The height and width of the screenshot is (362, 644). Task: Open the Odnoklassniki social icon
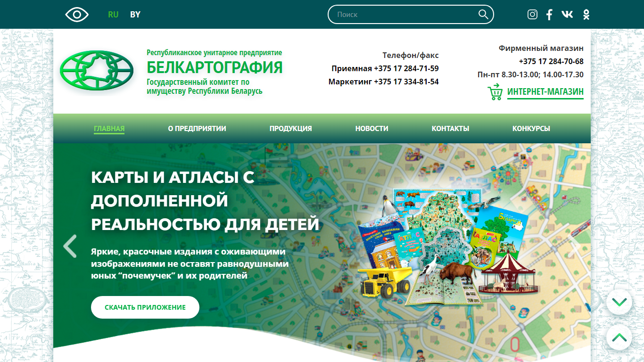pos(586,15)
